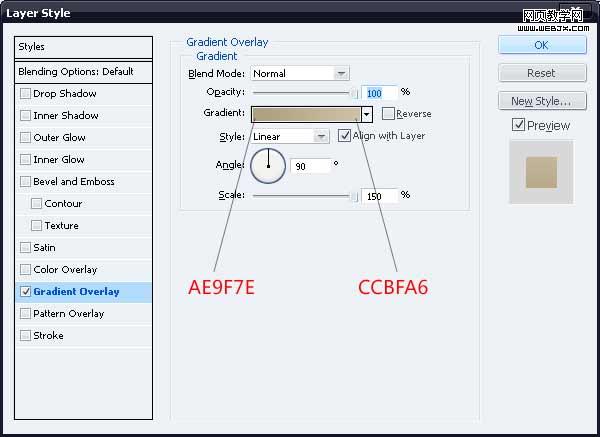Click the gradient preview bar
The image size is (600, 437).
pyautogui.click(x=306, y=114)
